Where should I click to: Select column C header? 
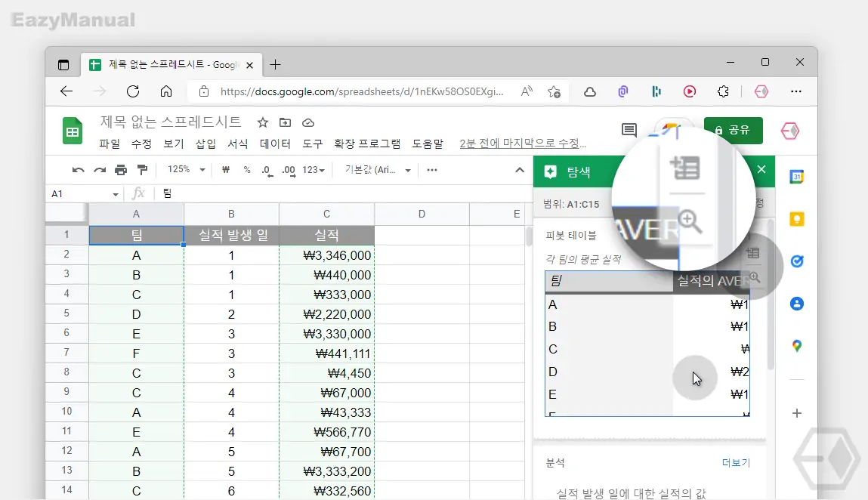[x=326, y=215]
